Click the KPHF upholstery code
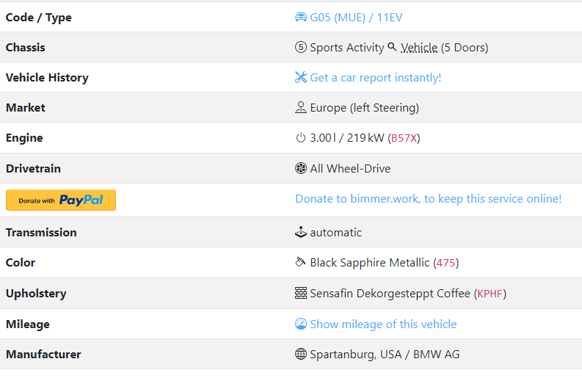 click(490, 294)
